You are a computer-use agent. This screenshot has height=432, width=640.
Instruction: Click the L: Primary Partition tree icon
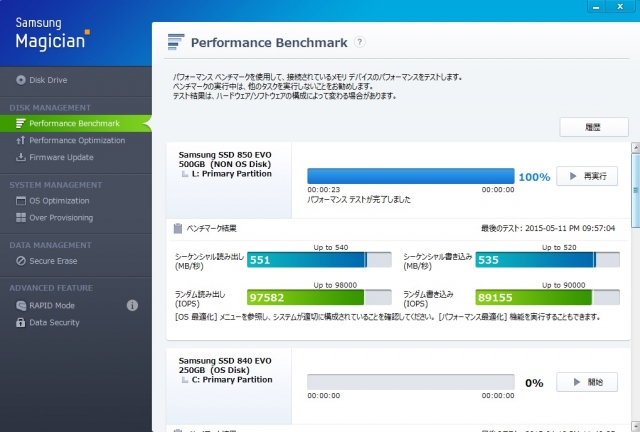pos(185,174)
